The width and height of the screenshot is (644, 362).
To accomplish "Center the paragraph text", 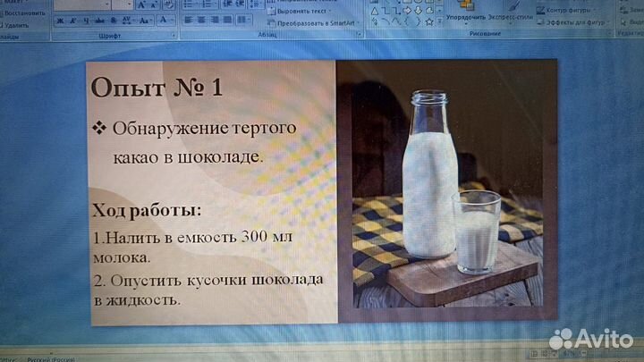I will tap(201, 20).
